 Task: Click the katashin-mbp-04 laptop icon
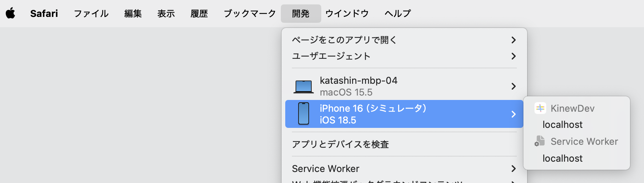point(304,86)
